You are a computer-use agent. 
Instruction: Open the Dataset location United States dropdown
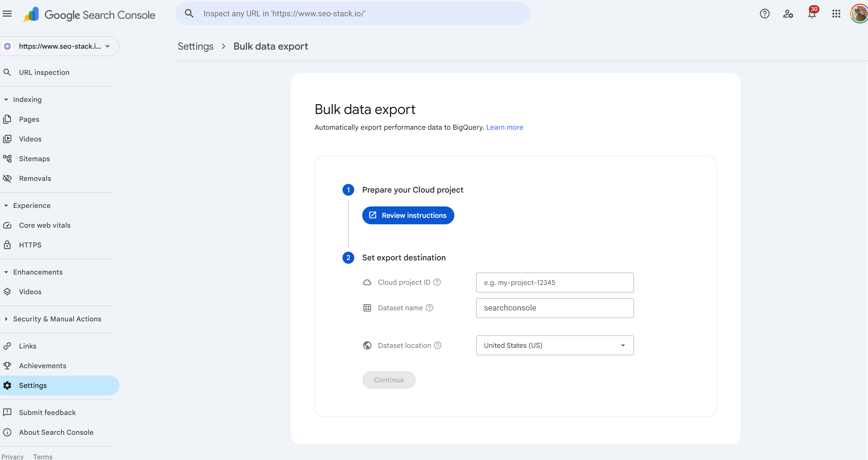click(x=555, y=345)
